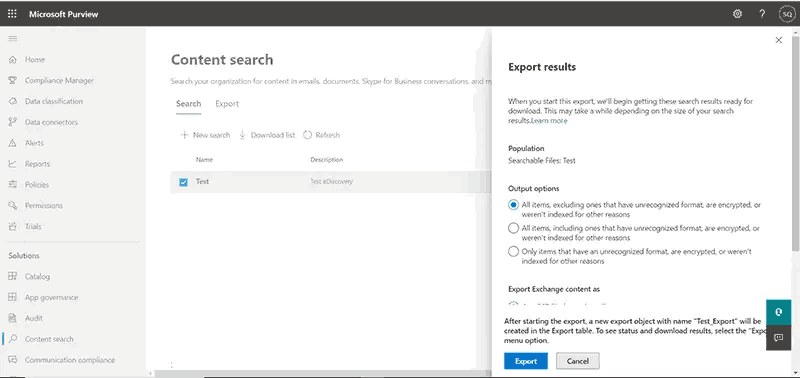
Task: Open Home in the sidebar
Action: [35, 60]
